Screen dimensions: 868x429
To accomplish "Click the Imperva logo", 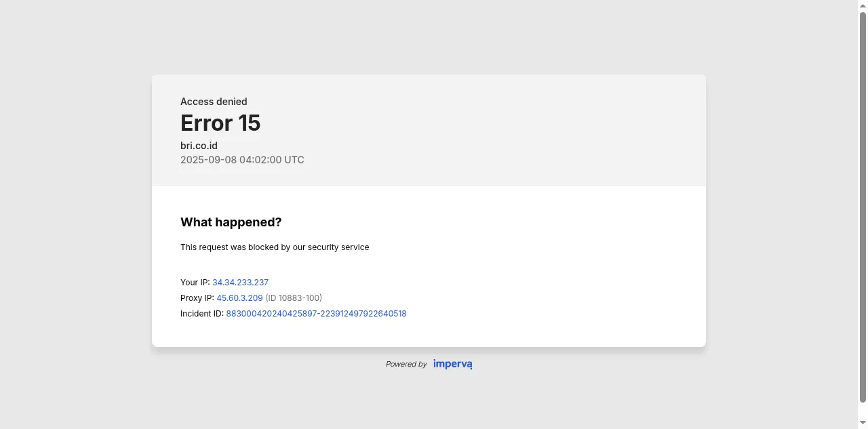I will point(452,364).
